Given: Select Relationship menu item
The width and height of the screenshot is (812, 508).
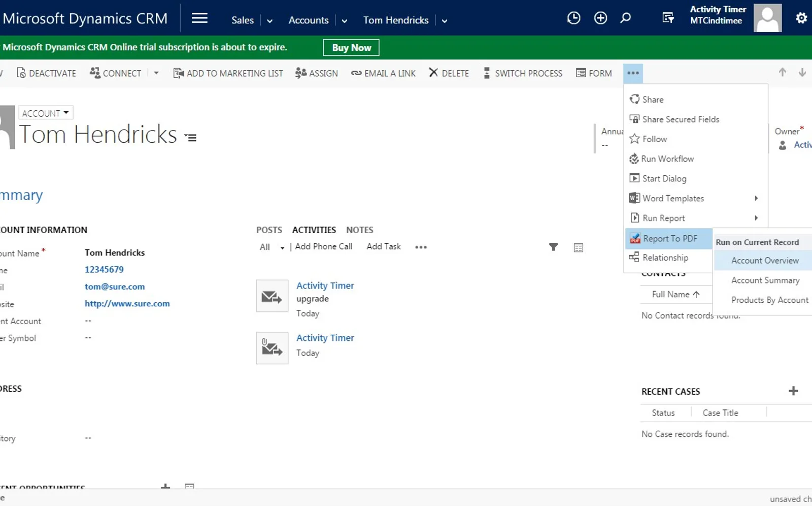Looking at the screenshot, I should [x=669, y=258].
